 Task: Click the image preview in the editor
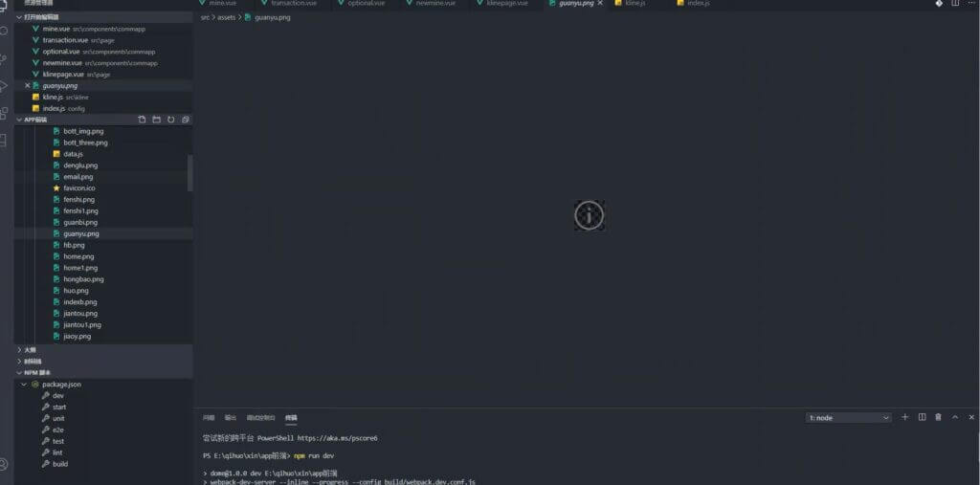(589, 215)
